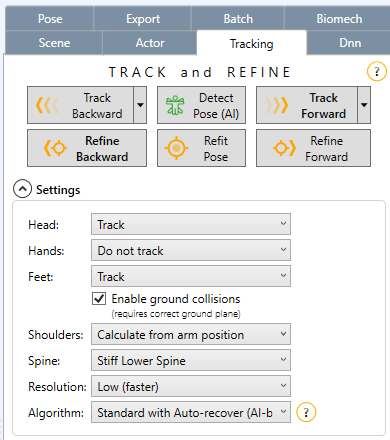Click the Refine Backward button
The width and height of the screenshot is (390, 440).
(x=87, y=148)
